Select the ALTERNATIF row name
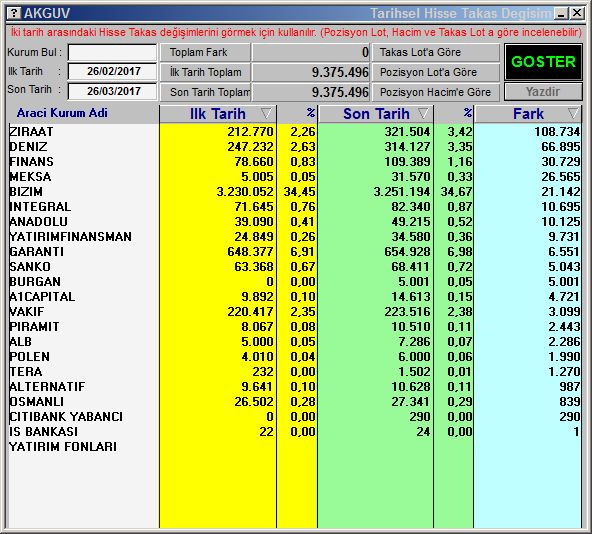Image resolution: width=592 pixels, height=534 pixels. coord(47,386)
